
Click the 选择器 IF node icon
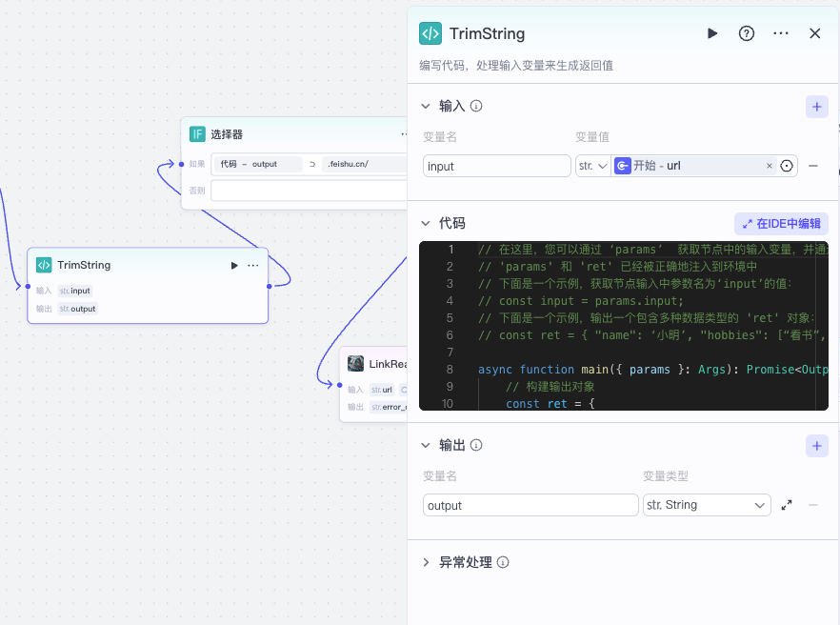click(x=197, y=134)
